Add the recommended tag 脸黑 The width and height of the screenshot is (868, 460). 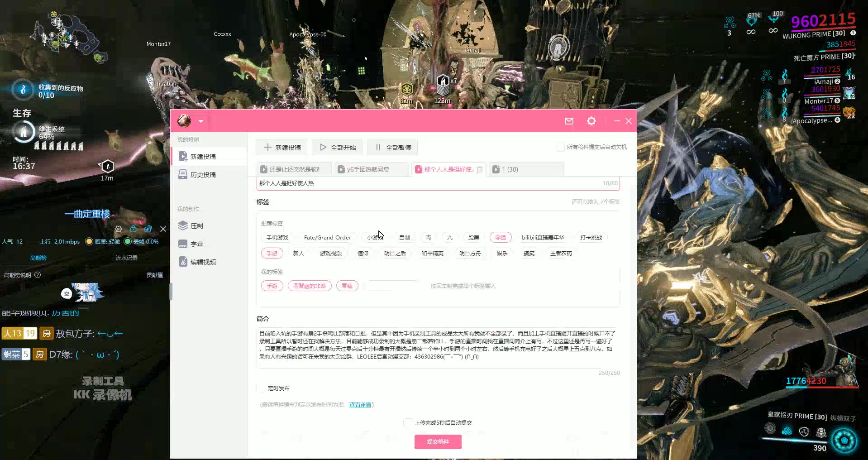click(474, 238)
